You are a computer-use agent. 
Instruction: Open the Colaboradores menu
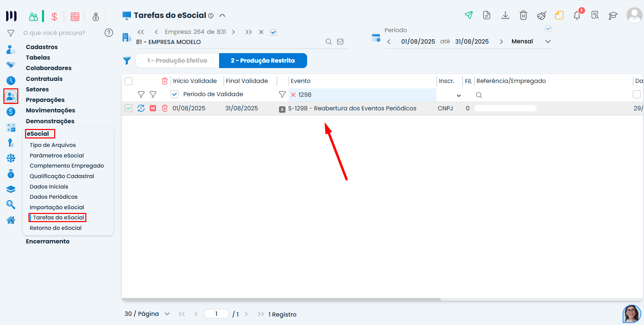(49, 68)
